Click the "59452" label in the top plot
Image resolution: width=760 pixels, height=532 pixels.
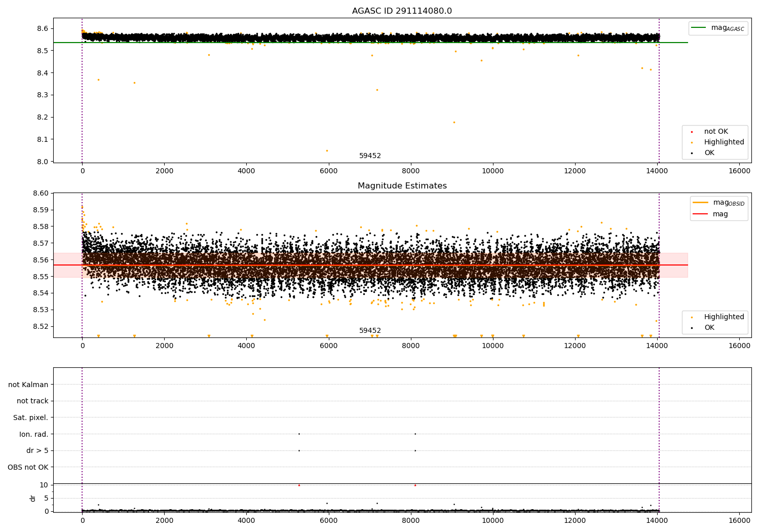click(x=370, y=156)
